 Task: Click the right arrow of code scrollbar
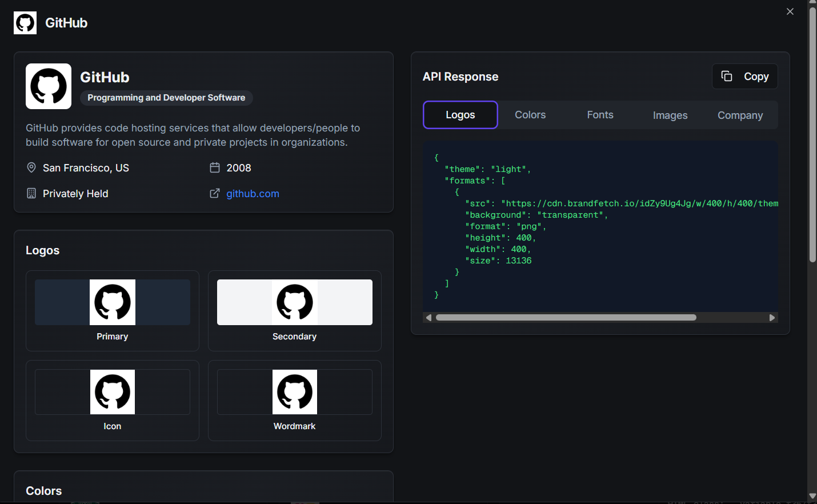pyautogui.click(x=772, y=318)
